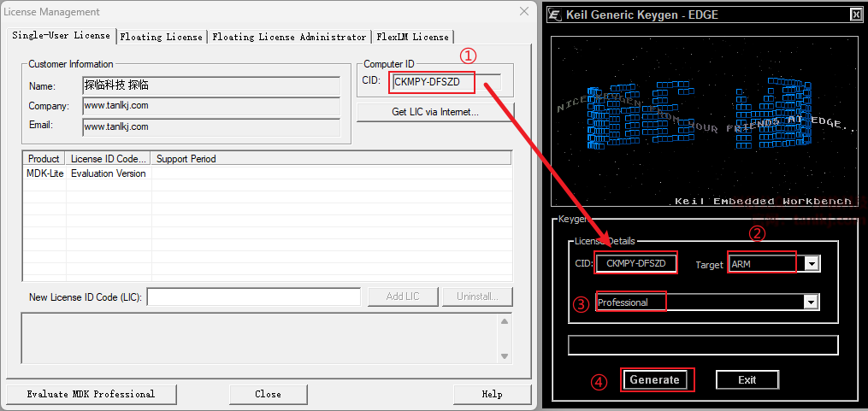Click the Name field in Customer Information
The height and width of the screenshot is (411, 868).
(x=211, y=85)
